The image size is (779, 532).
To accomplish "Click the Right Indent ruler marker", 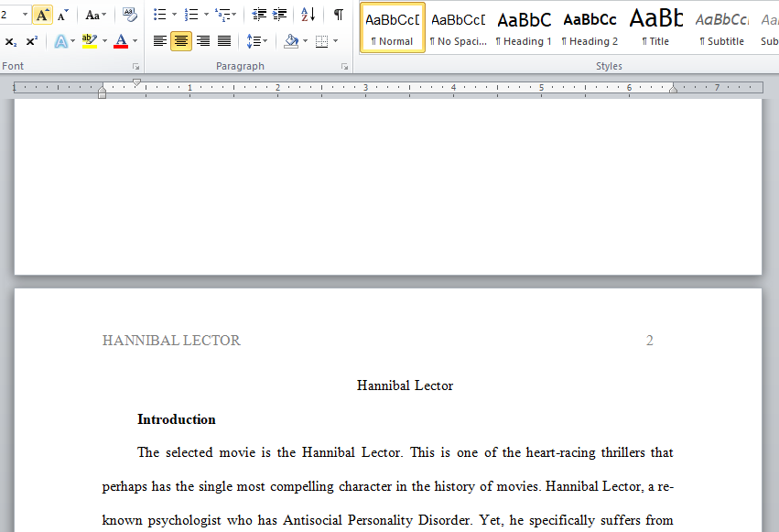I will coord(673,89).
